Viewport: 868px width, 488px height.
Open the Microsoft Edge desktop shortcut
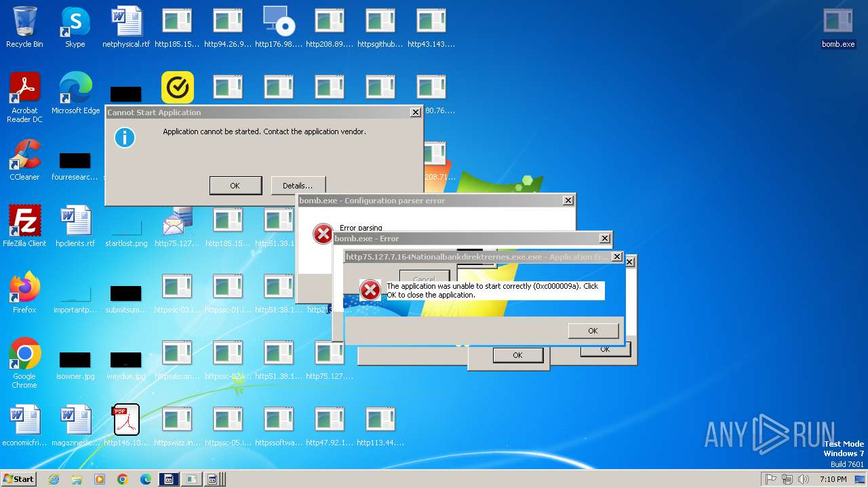[x=75, y=94]
